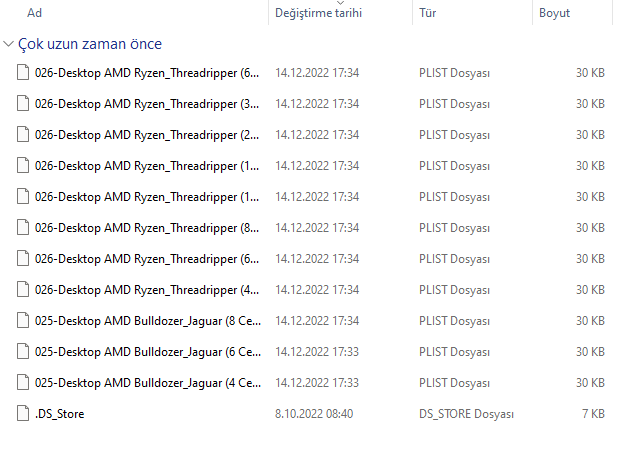Select the icon beside Ryzen_Threadripper (4…

(24, 290)
